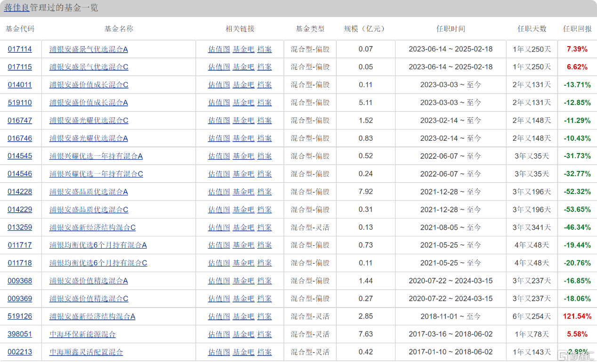Viewport: 597px width, 364px height.
Task: Select the 7.39% return value
Action: (577, 49)
